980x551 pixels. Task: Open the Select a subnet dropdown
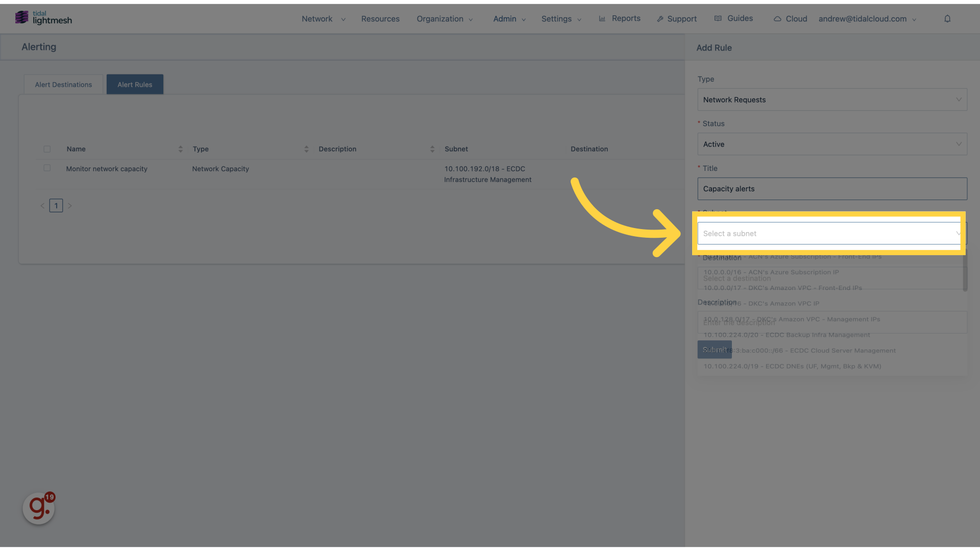(832, 233)
